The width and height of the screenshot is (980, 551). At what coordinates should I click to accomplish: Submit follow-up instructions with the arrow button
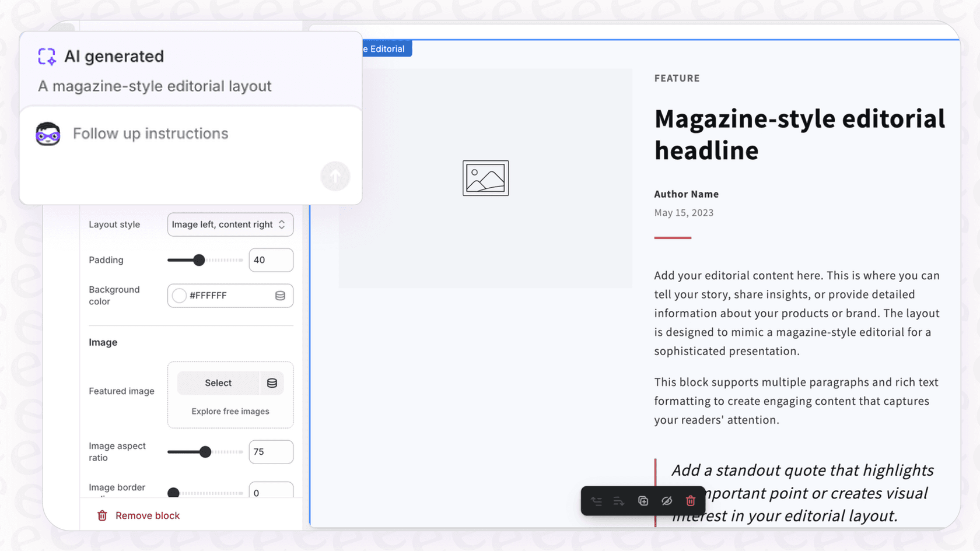(335, 176)
